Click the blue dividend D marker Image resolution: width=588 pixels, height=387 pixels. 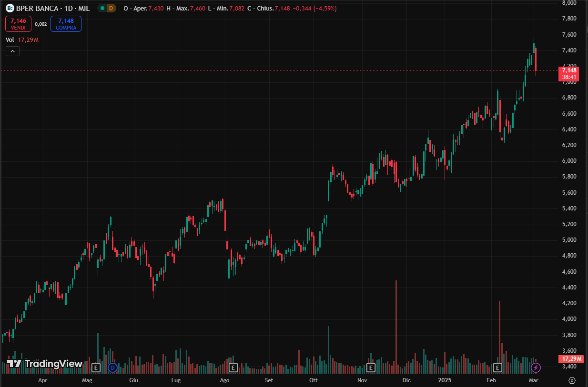pyautogui.click(x=112, y=367)
